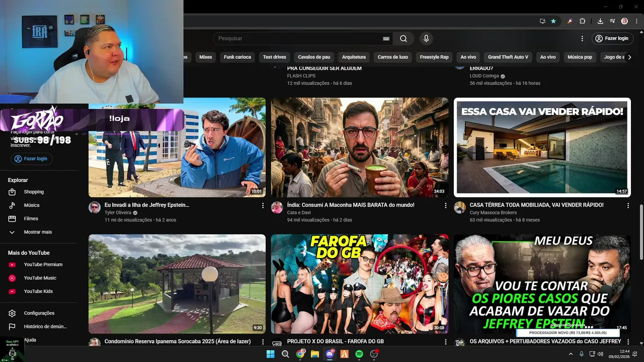Click the install app icon in address bar

(x=542, y=21)
